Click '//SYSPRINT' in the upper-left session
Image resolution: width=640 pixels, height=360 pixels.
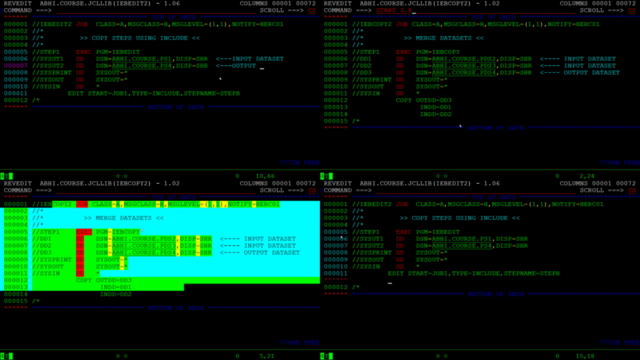click(52, 73)
